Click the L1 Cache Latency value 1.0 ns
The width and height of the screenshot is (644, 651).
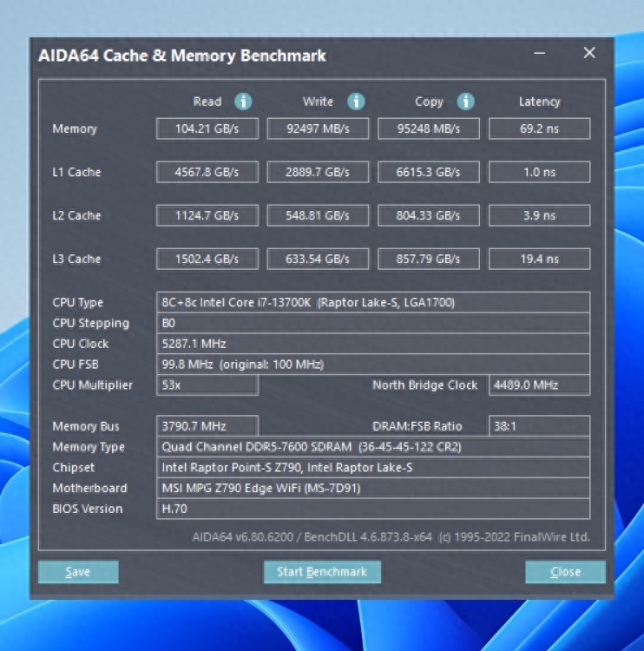[539, 172]
